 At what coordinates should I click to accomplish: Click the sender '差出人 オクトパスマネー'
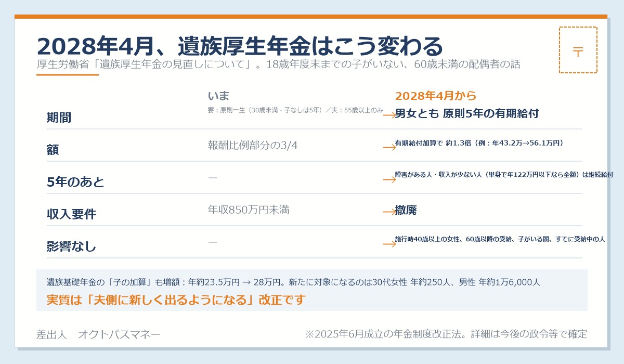pyautogui.click(x=98, y=334)
